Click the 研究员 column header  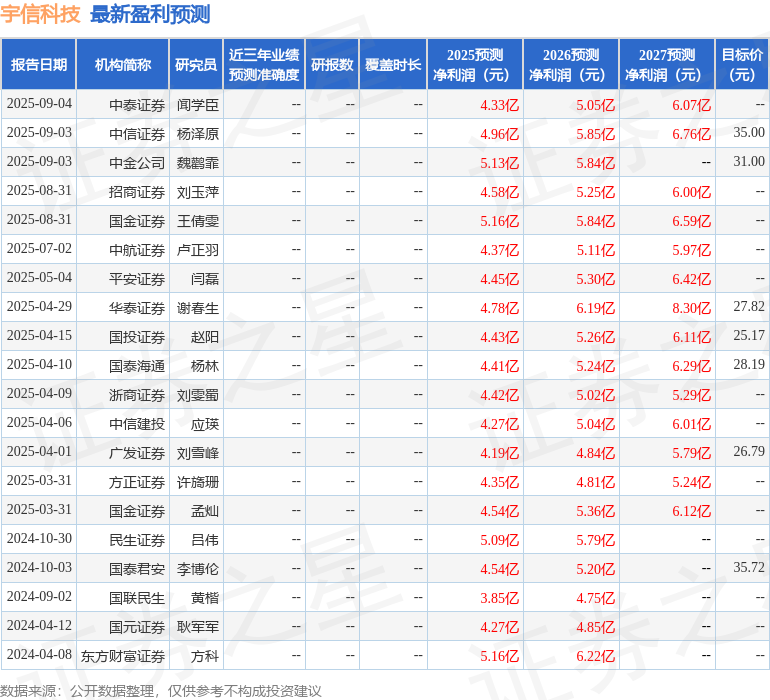point(196,64)
